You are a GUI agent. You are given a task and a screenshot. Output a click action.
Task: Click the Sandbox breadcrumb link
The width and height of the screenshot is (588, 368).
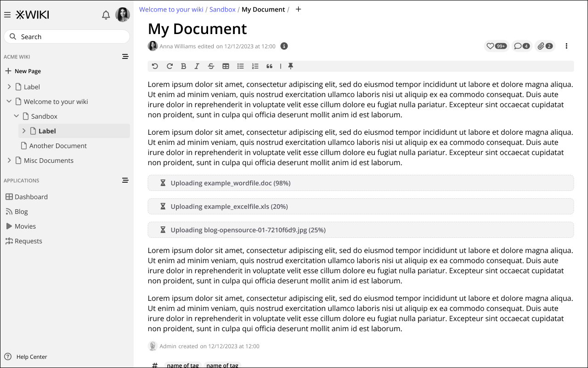222,9
